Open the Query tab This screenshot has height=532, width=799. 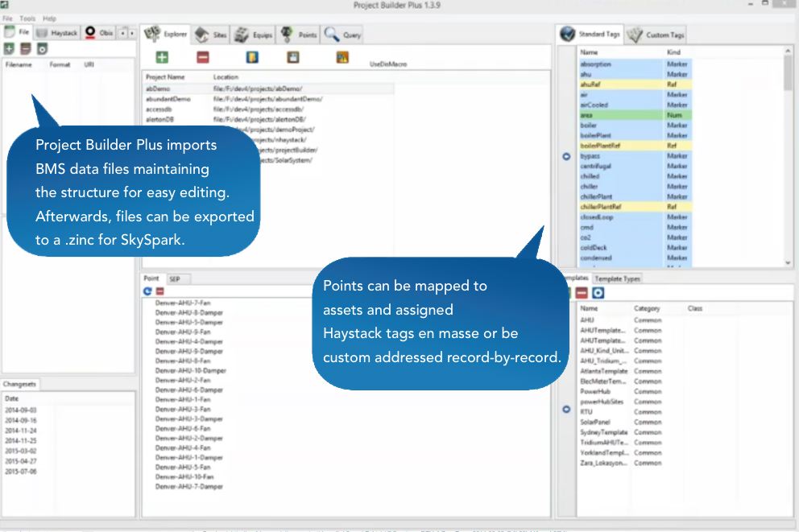pos(342,35)
